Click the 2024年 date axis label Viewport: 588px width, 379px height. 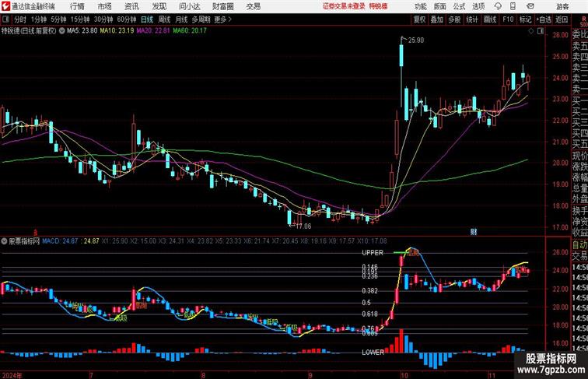click(x=12, y=375)
